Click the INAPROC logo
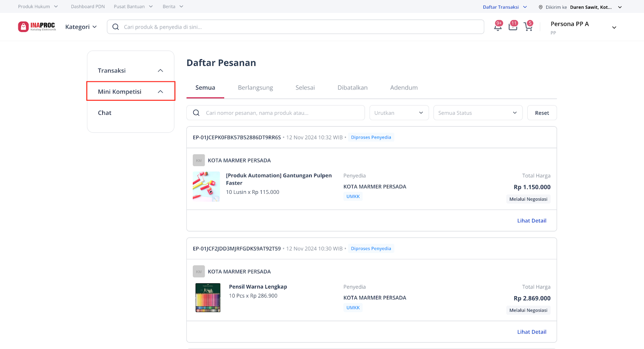The width and height of the screenshot is (644, 349). [x=37, y=27]
